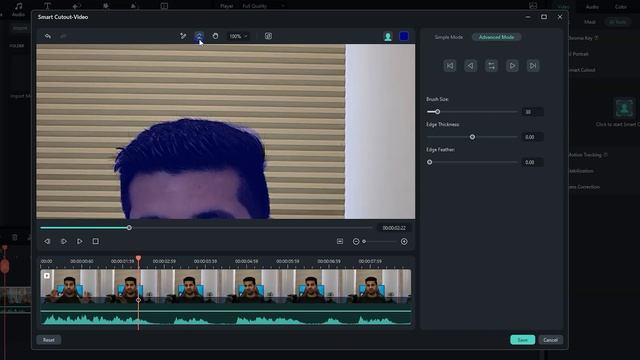Step to previous frame in preview
The image size is (640, 360).
[47, 241]
